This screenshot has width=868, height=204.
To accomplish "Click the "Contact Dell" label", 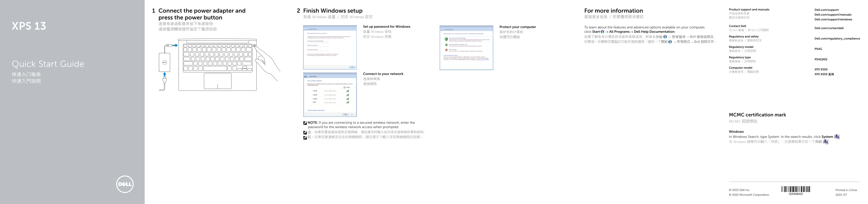I will pyautogui.click(x=738, y=26).
